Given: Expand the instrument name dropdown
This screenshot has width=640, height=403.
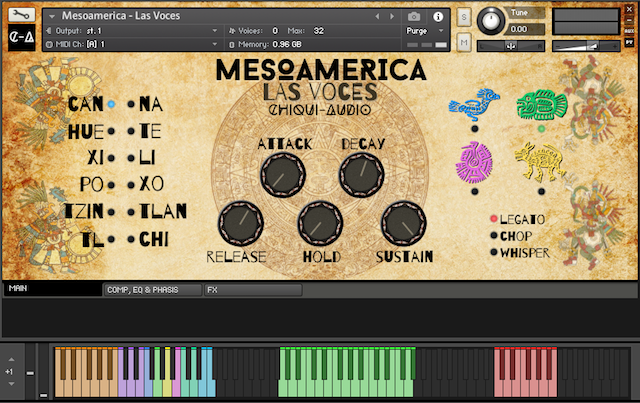Looking at the screenshot, I should [50, 17].
